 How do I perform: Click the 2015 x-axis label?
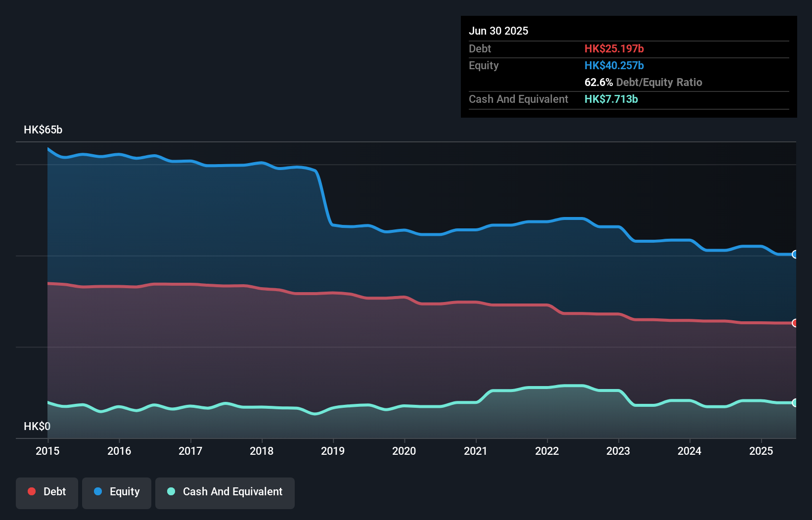click(47, 451)
